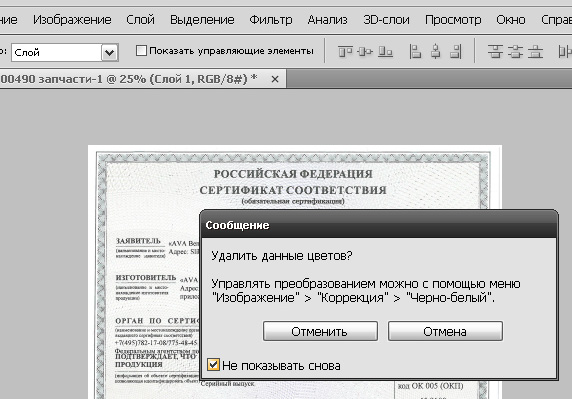Click the Distribute top edges icon
572x399 pixels.
[x=495, y=51]
